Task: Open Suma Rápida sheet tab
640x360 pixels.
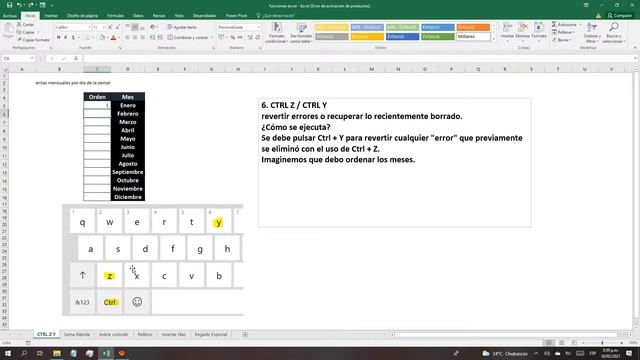Action: click(77, 334)
